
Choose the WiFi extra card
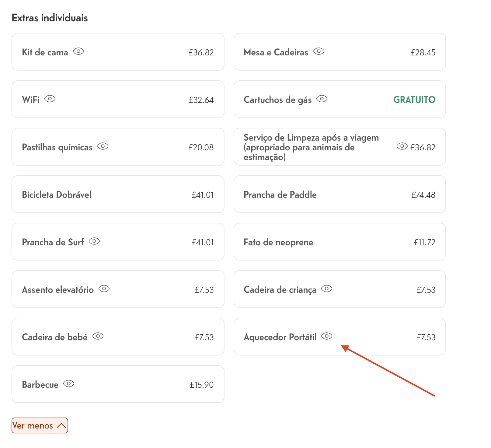(118, 99)
